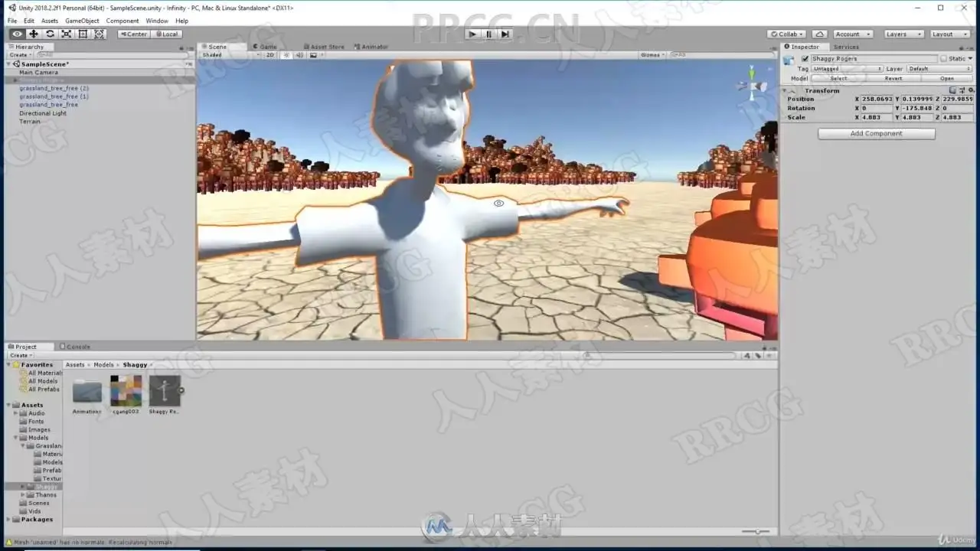Open the Component menu
Image resolution: width=980 pixels, height=551 pixels.
(122, 21)
